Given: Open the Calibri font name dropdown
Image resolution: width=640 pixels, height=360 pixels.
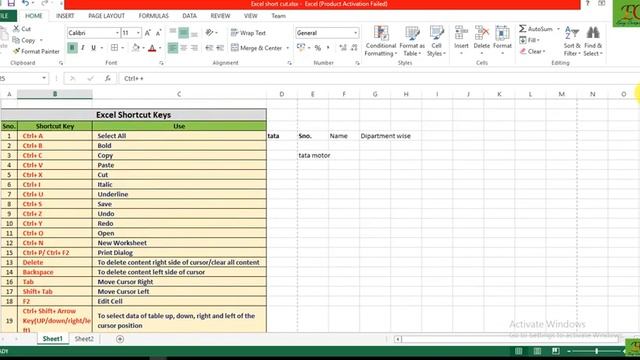Looking at the screenshot, I should [x=117, y=33].
